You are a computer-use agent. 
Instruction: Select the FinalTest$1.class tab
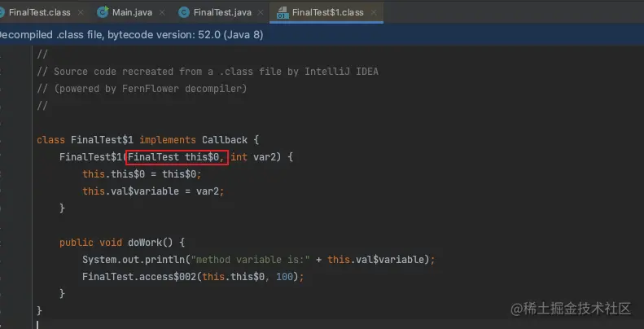[x=327, y=12]
